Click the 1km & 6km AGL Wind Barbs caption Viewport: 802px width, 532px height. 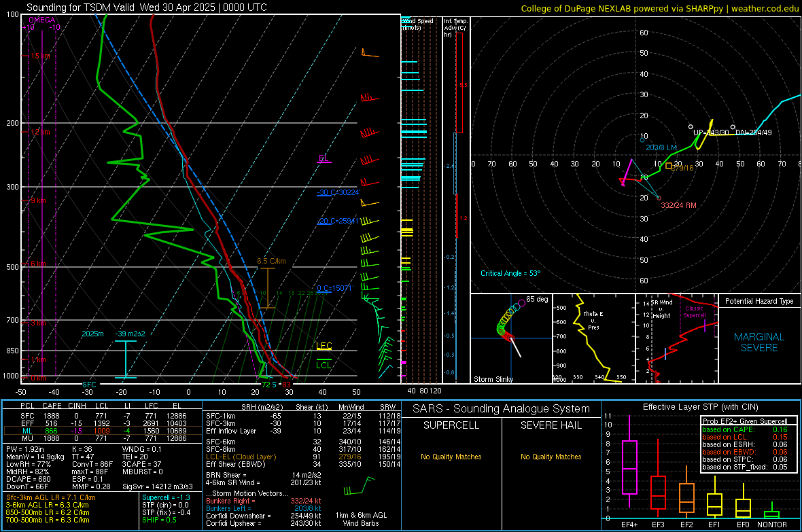click(x=361, y=519)
